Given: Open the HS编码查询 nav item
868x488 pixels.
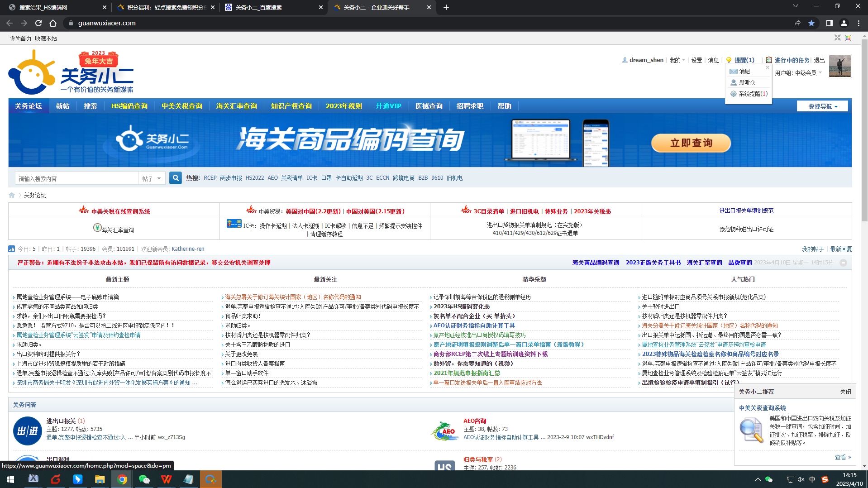Looking at the screenshot, I should coord(129,106).
